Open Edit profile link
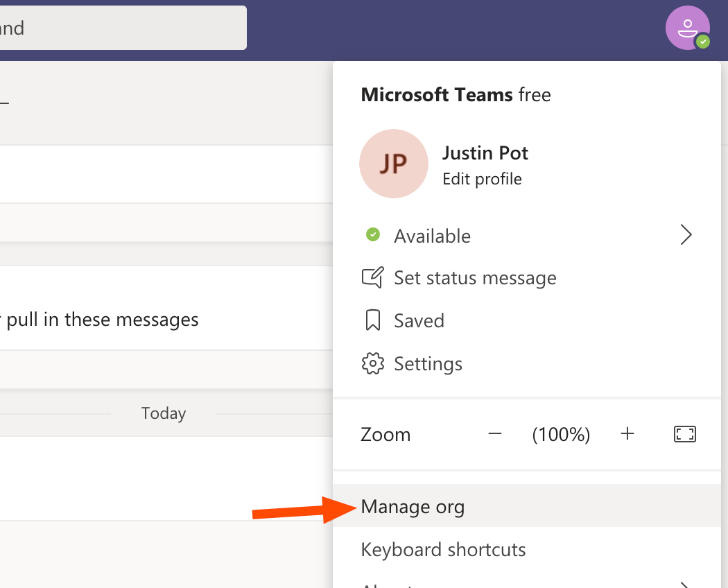 (x=482, y=179)
